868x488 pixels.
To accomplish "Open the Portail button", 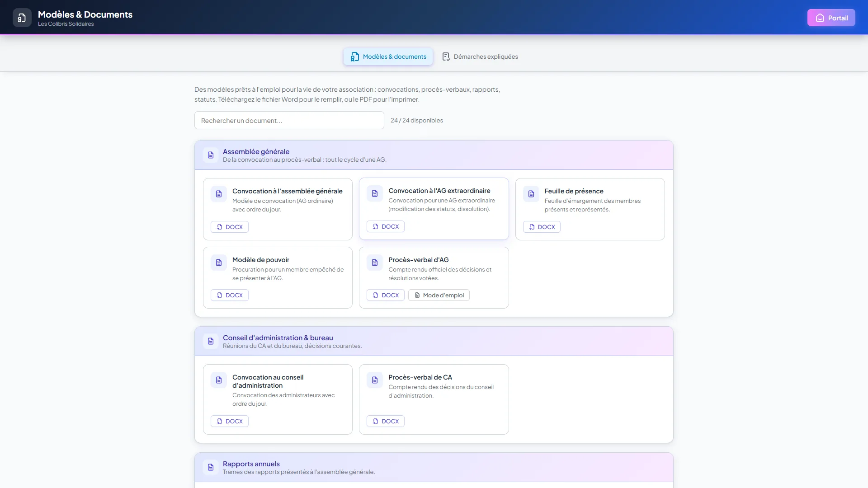I will [831, 18].
